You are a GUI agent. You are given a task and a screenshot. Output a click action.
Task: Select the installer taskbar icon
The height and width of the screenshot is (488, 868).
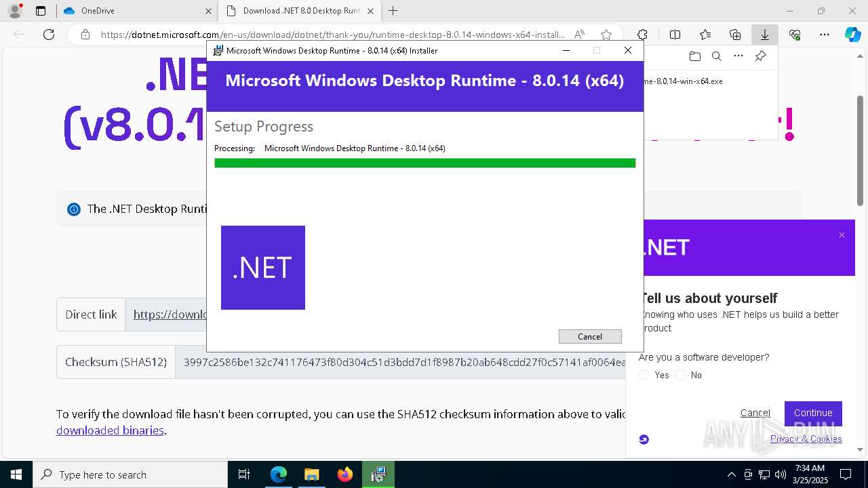click(378, 474)
